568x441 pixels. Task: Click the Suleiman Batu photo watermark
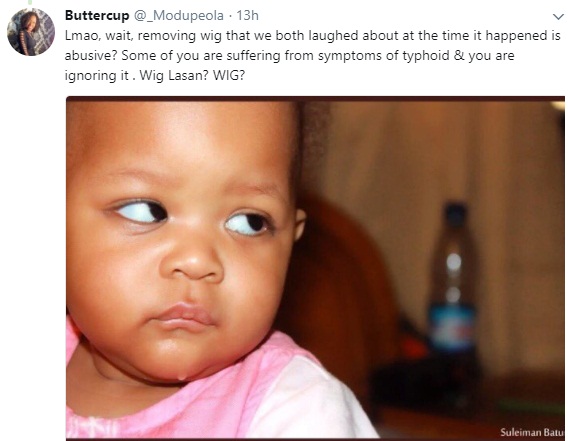point(532,432)
